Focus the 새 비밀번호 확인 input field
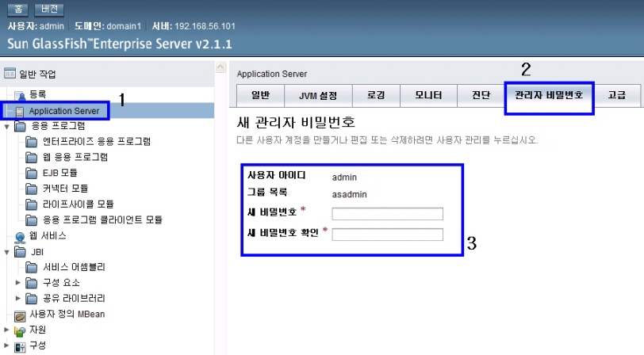 [x=387, y=235]
